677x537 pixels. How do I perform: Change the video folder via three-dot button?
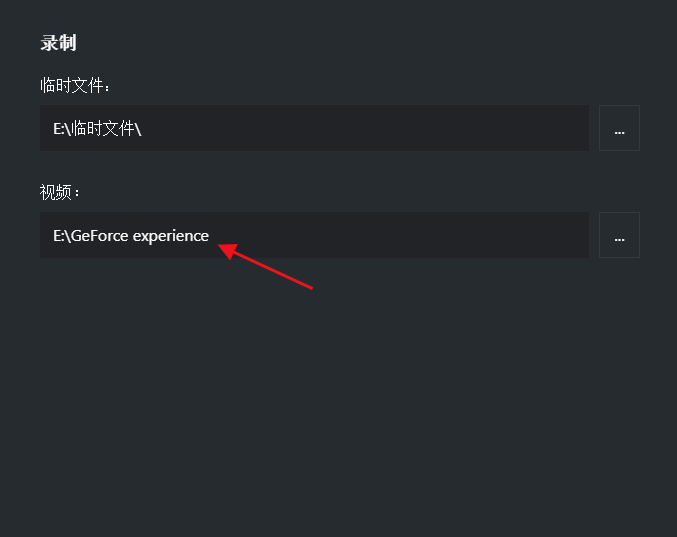(x=619, y=235)
